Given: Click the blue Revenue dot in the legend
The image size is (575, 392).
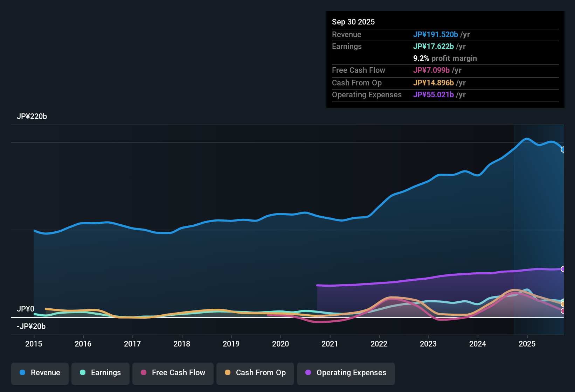Looking at the screenshot, I should pyautogui.click(x=22, y=373).
